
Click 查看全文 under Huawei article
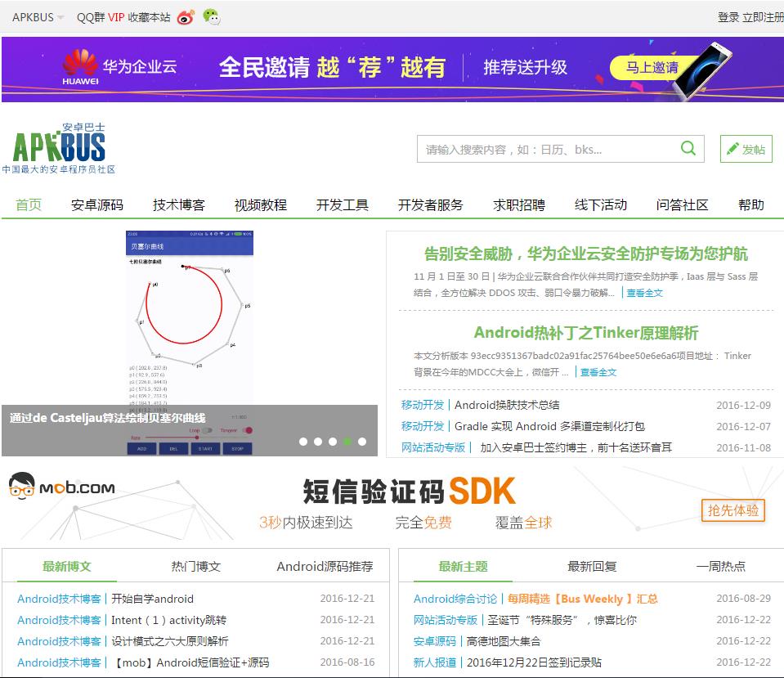(x=644, y=293)
